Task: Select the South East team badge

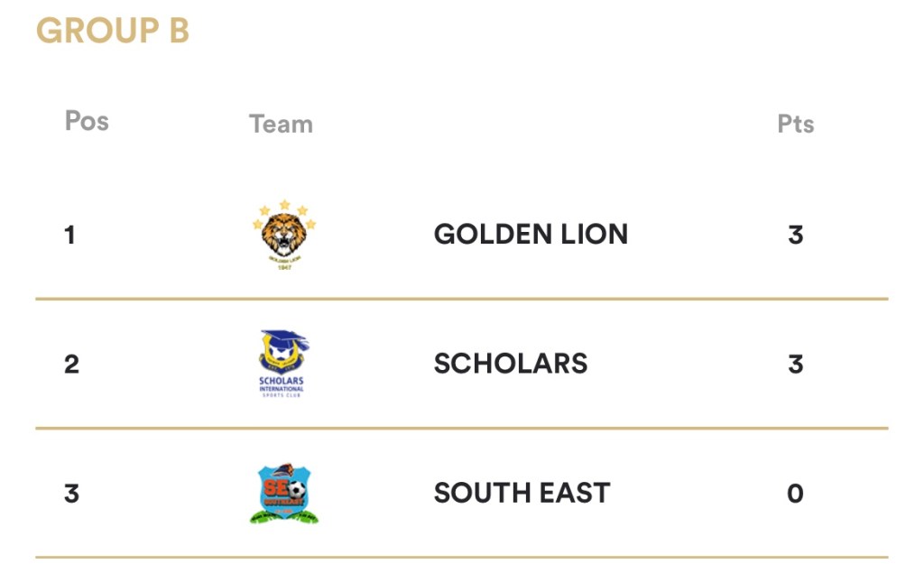Action: click(x=284, y=494)
